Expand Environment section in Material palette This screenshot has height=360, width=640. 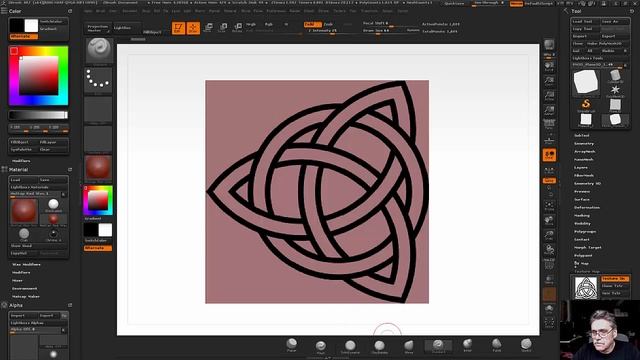coord(24,289)
